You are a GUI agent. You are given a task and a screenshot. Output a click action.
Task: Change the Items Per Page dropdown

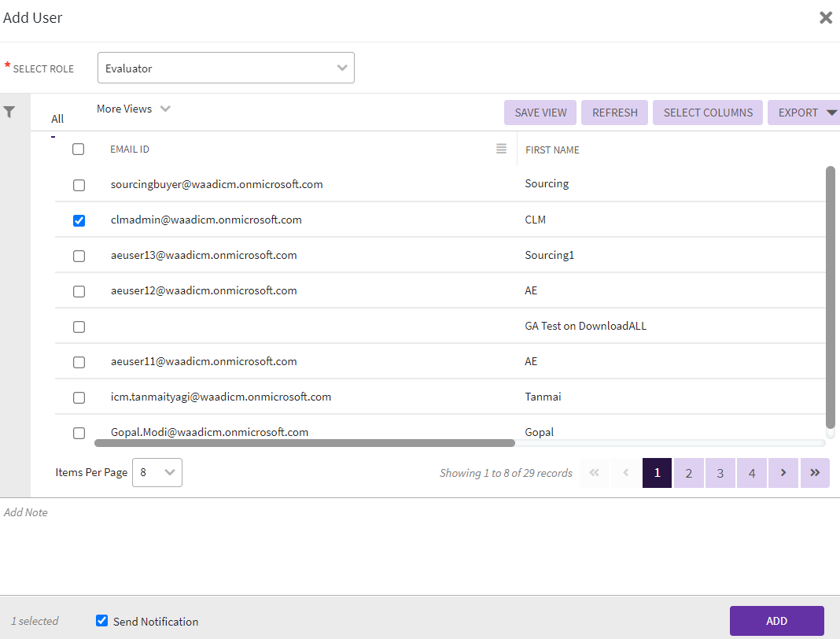157,473
